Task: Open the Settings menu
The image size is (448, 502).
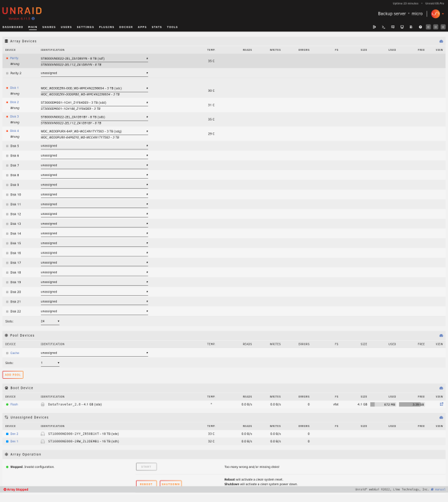Action: [85, 27]
